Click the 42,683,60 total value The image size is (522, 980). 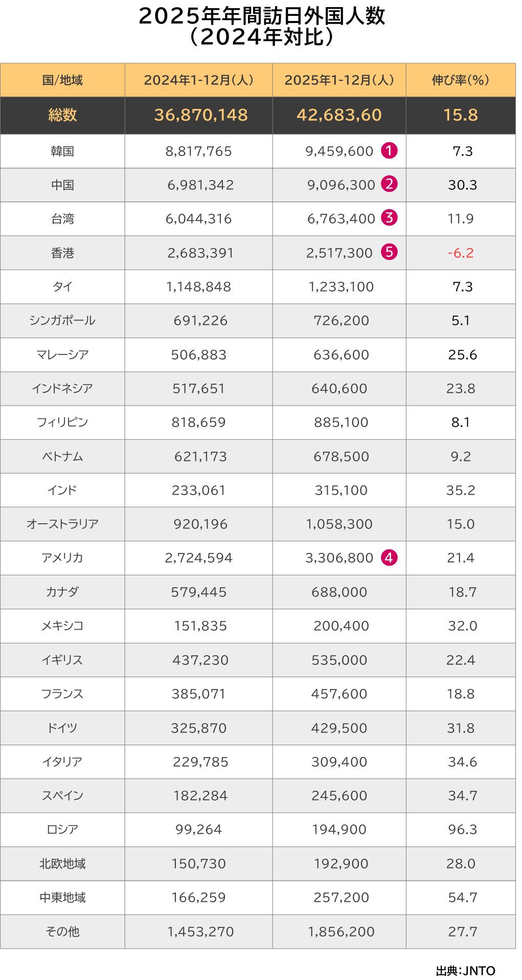tap(339, 115)
